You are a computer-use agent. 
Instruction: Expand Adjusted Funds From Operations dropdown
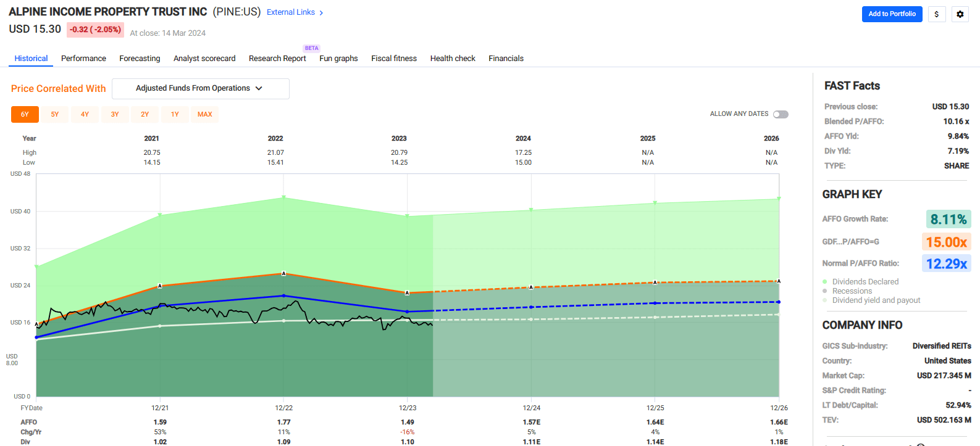[x=200, y=89]
